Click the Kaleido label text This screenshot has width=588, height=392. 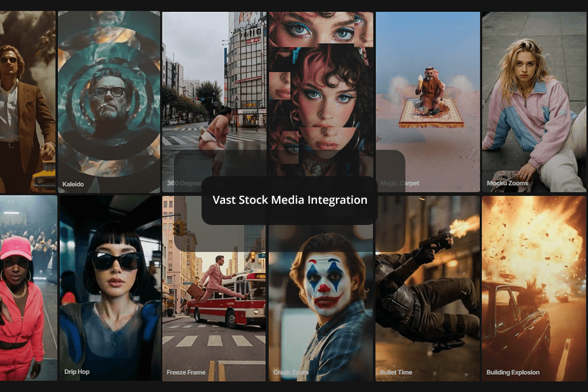(x=73, y=184)
